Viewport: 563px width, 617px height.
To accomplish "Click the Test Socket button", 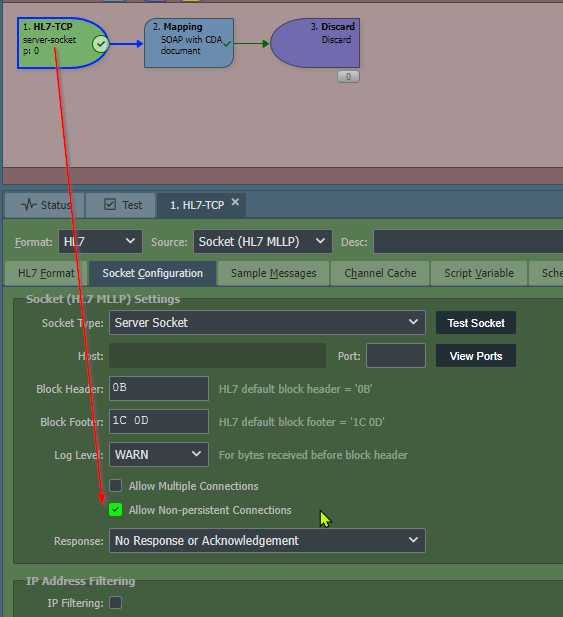I will (476, 323).
